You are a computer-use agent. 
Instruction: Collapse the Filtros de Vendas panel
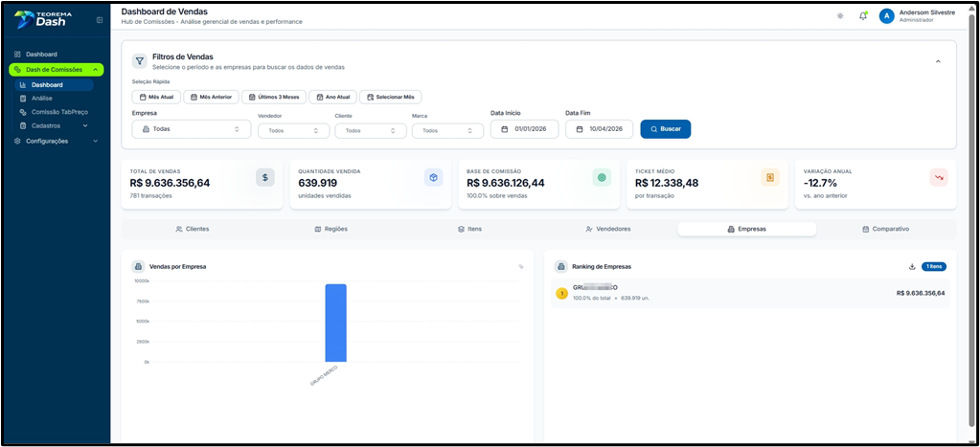click(938, 61)
